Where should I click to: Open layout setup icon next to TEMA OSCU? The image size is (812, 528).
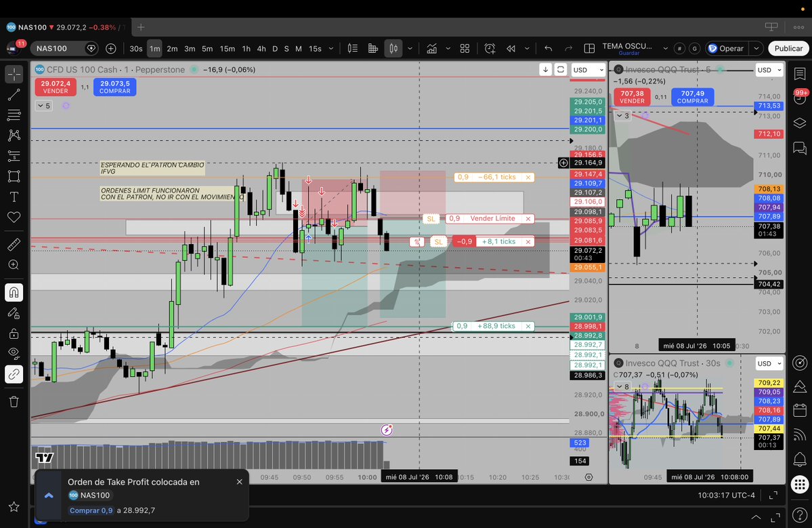(589, 49)
